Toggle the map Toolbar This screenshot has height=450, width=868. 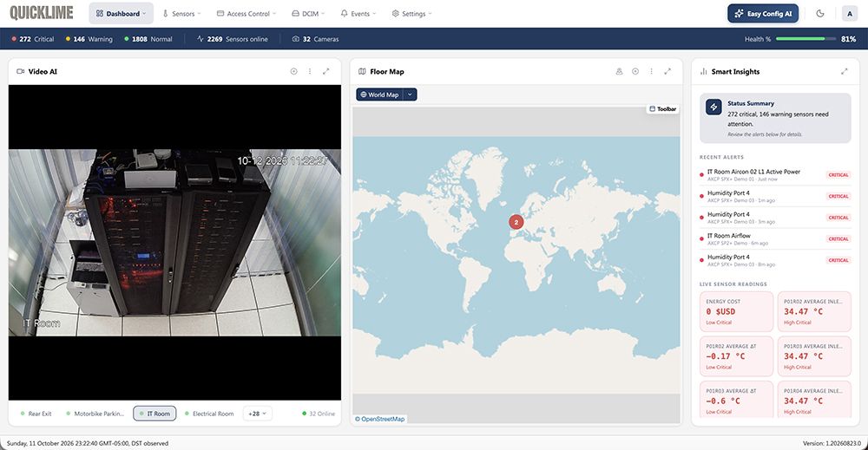[662, 109]
